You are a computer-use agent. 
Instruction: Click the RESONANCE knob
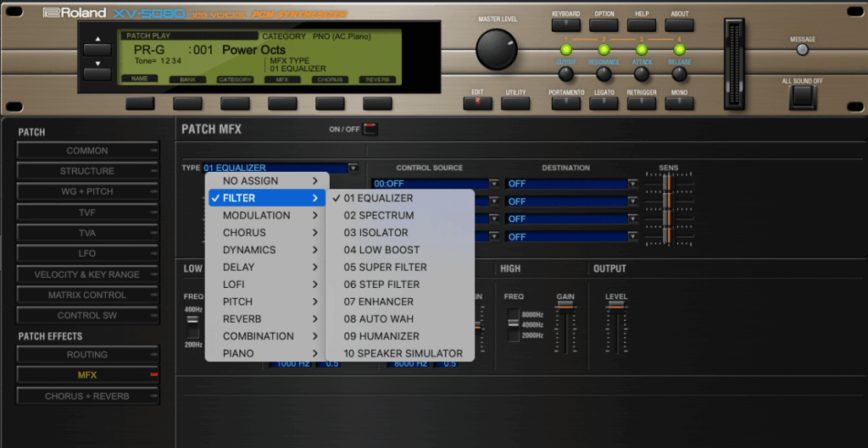tap(604, 74)
